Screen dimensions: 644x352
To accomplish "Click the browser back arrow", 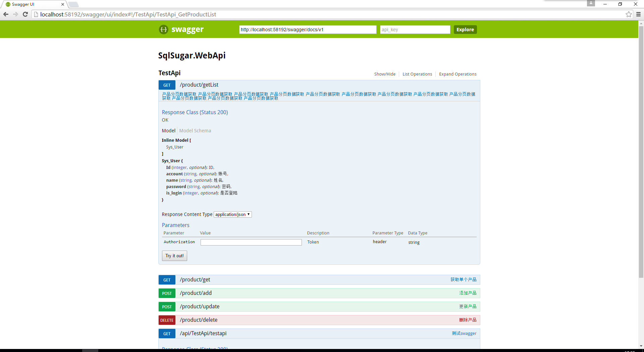I will point(6,14).
